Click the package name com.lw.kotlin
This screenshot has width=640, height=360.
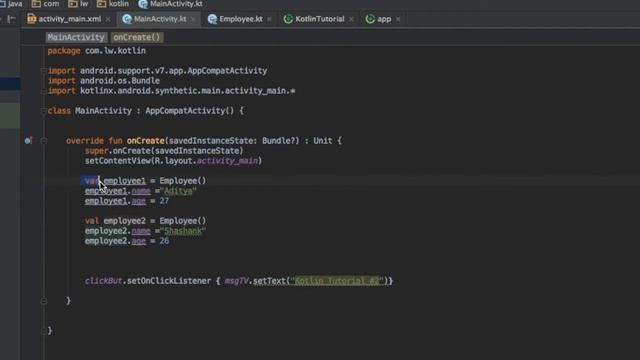[115, 51]
